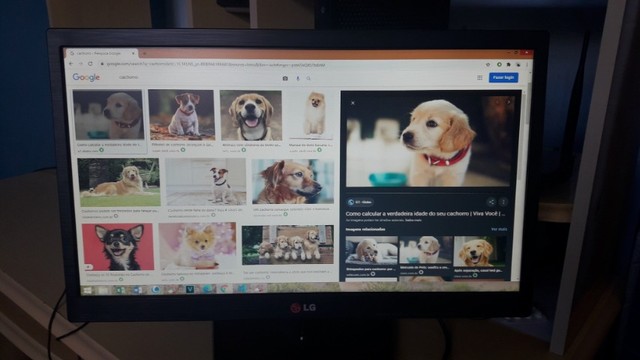
Task: Share the previewed puppy image
Action: coord(491,202)
